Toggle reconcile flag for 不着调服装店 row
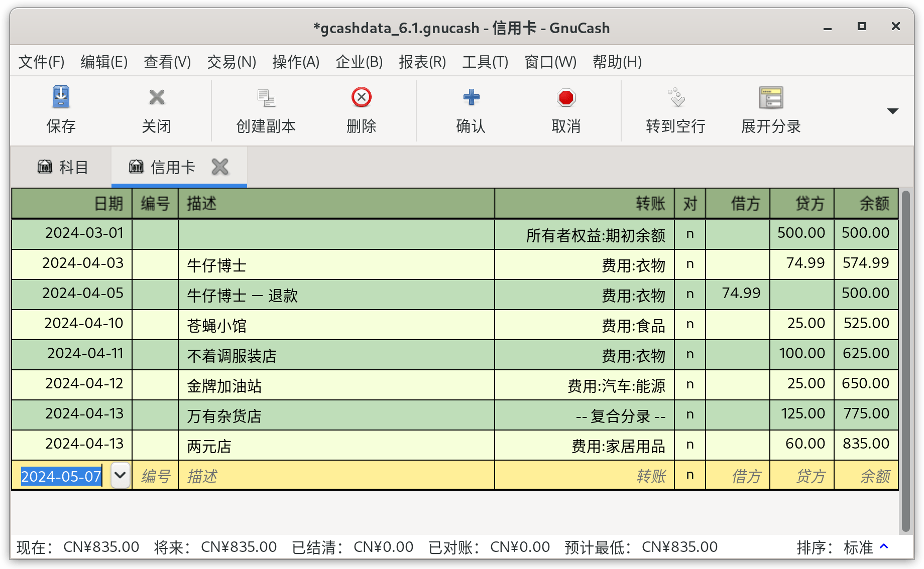This screenshot has width=924, height=569. tap(690, 355)
